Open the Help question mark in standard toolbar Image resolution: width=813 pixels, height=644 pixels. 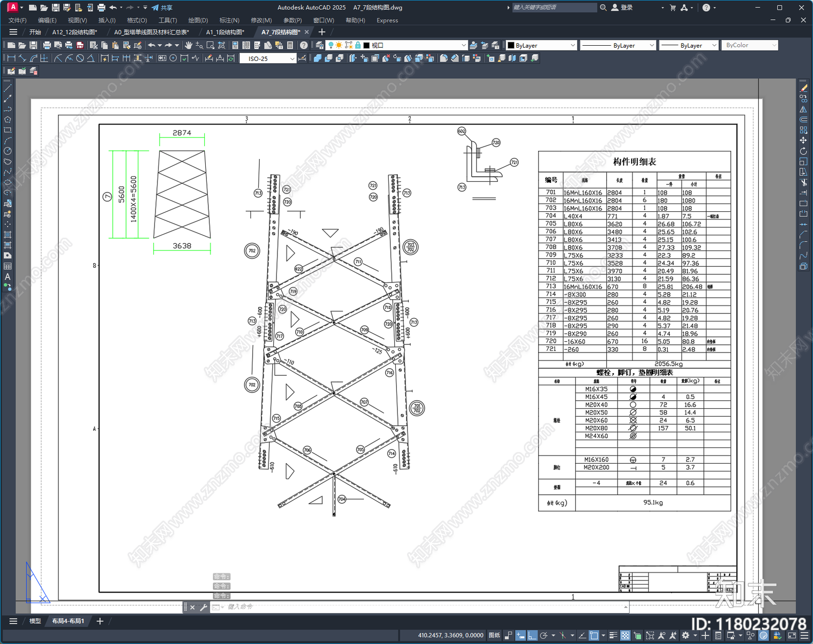pos(304,45)
